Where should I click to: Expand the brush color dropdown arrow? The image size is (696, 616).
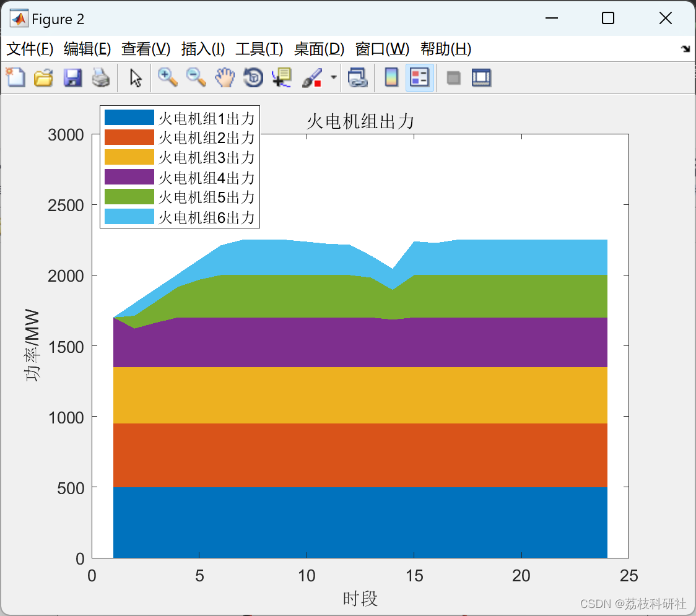(334, 77)
